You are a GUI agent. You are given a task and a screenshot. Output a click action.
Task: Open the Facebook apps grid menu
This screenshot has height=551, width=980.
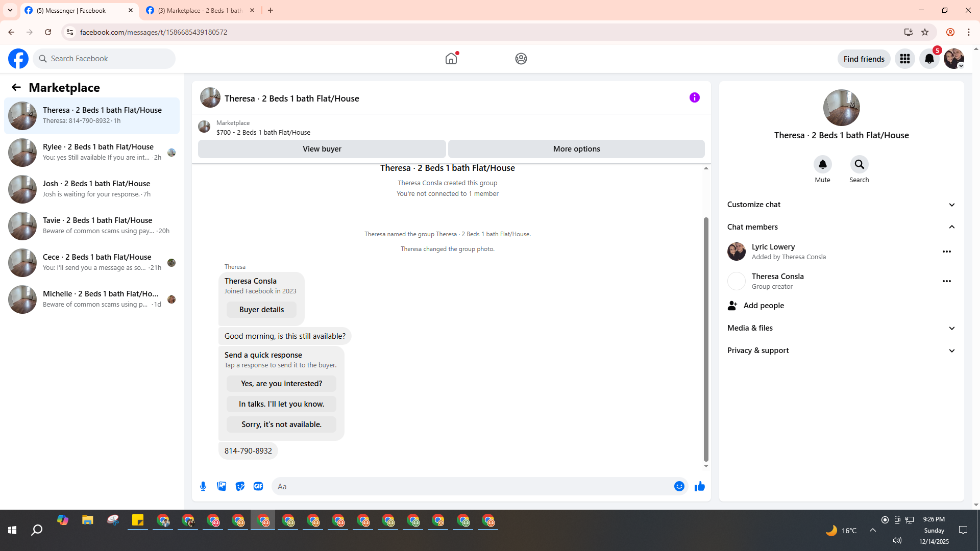tap(904, 59)
